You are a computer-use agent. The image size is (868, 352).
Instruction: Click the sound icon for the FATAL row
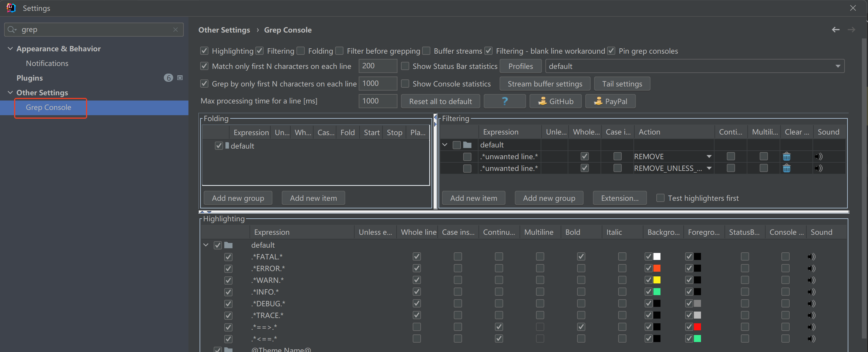coord(811,257)
